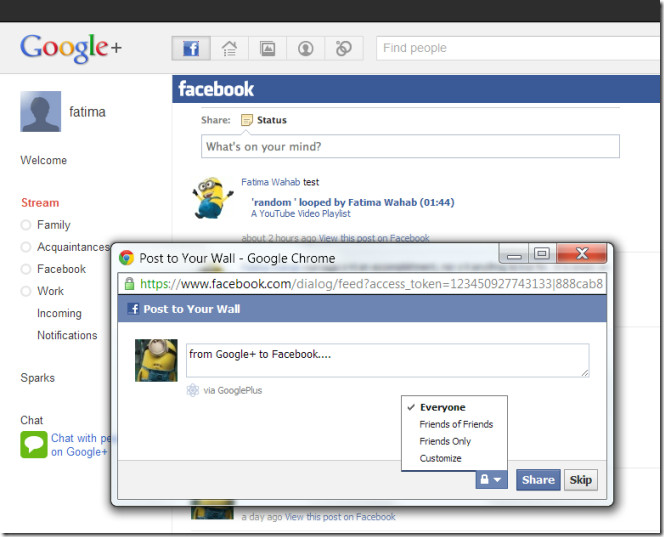Click View this post on Facebook, a day ago
Viewport: 664px width, 537px height.
click(x=340, y=517)
